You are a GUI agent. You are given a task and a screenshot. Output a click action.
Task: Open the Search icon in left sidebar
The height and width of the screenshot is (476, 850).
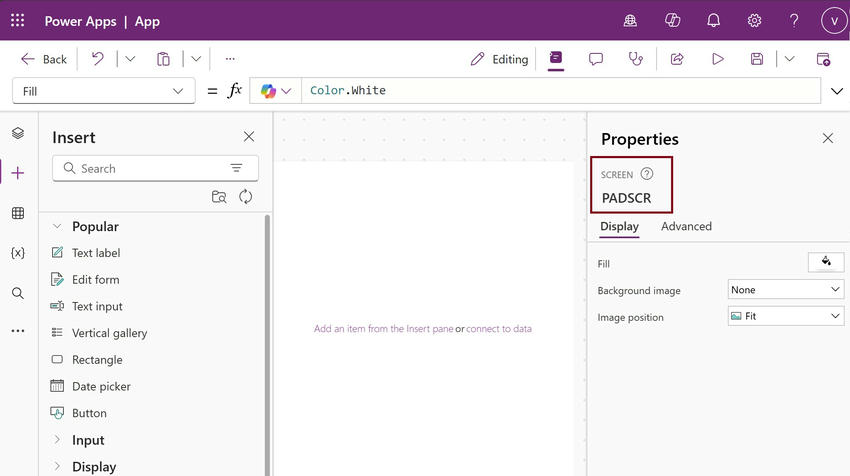pyautogui.click(x=18, y=293)
